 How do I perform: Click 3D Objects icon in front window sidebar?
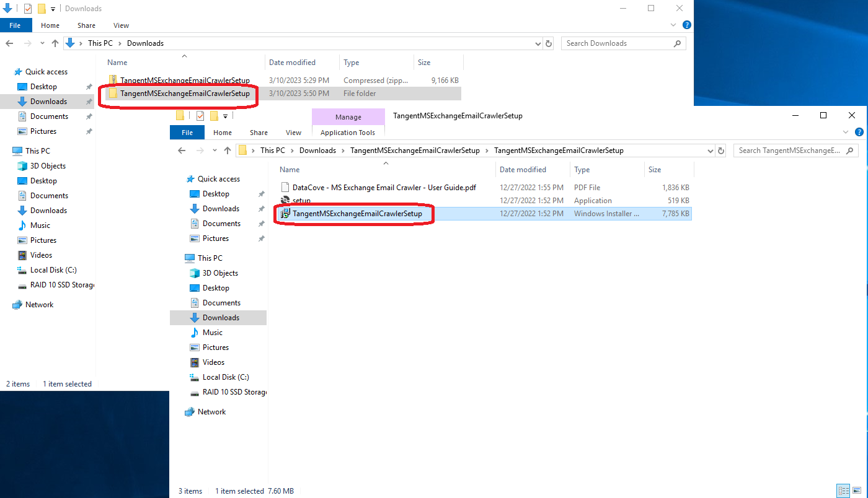(195, 273)
